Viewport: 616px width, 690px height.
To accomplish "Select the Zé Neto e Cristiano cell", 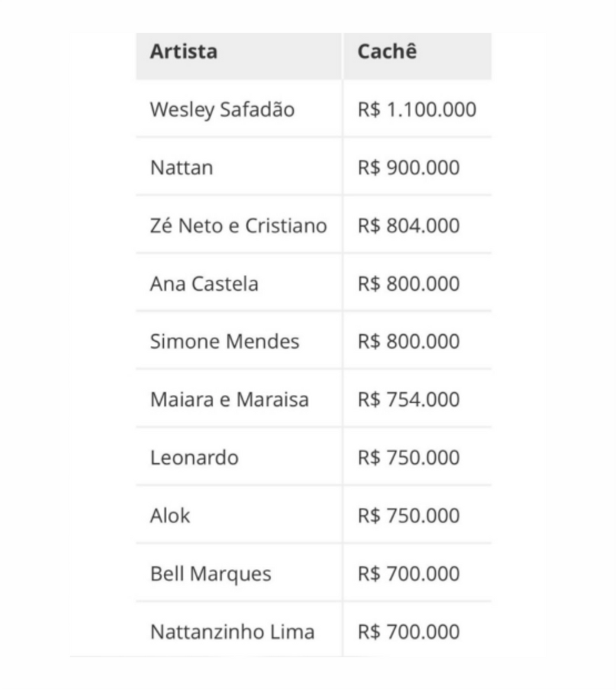I will coord(238,226).
